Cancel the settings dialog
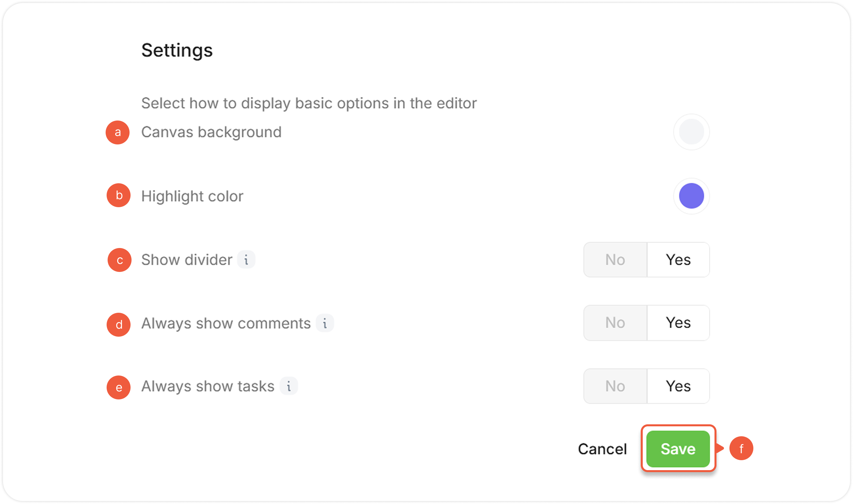 tap(602, 449)
